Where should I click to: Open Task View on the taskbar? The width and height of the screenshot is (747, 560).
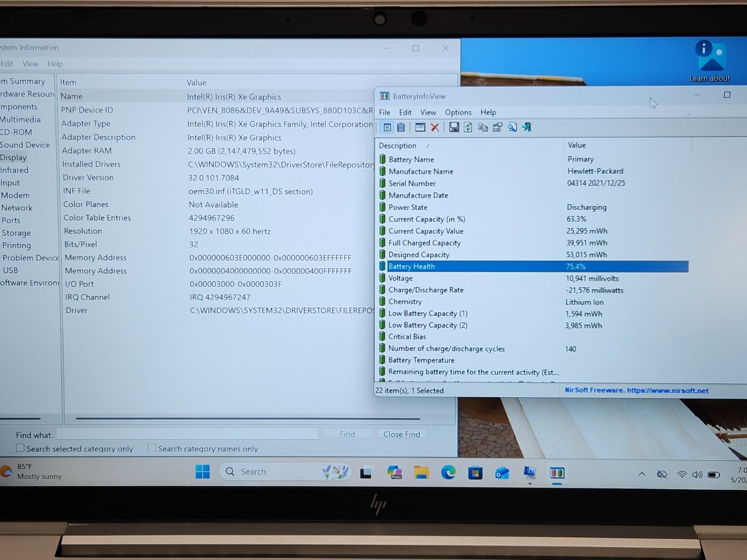366,473
